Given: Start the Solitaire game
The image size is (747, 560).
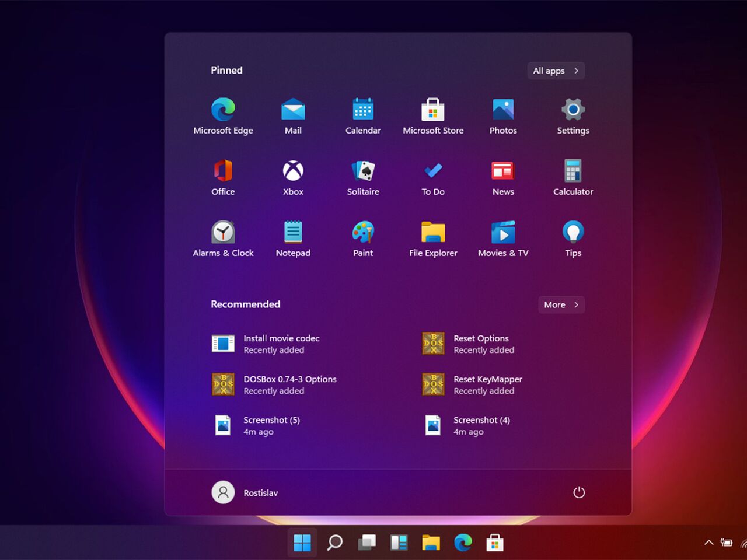Looking at the screenshot, I should pos(363,178).
